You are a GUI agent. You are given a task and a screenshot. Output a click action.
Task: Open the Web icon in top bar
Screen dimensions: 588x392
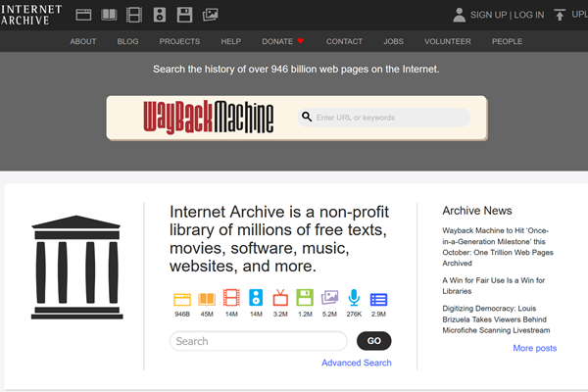click(x=83, y=15)
